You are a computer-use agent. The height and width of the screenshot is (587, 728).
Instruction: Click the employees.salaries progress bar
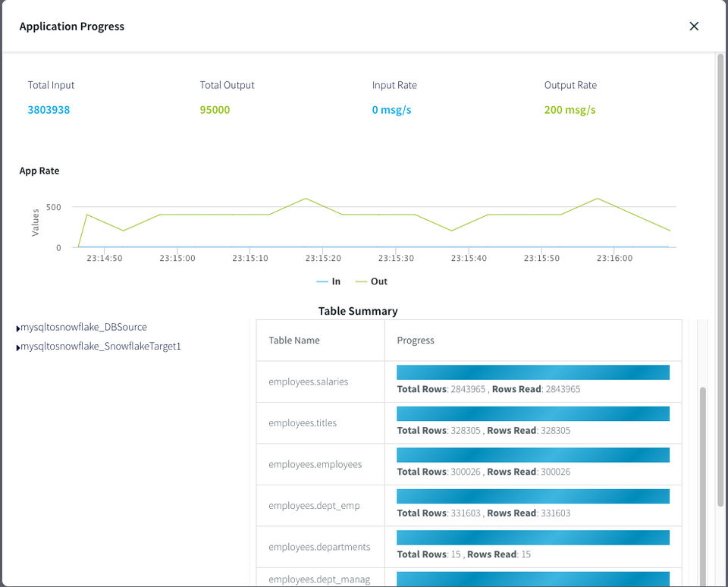(533, 372)
